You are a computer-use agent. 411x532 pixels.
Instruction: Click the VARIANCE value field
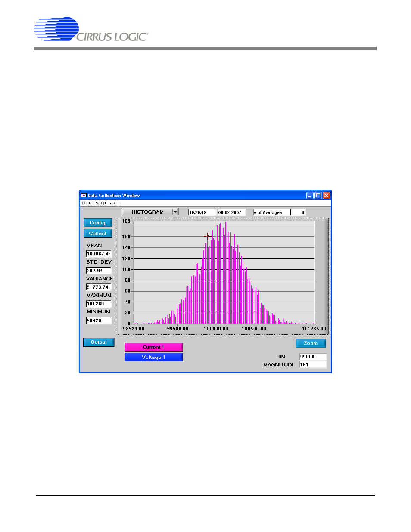tap(99, 287)
